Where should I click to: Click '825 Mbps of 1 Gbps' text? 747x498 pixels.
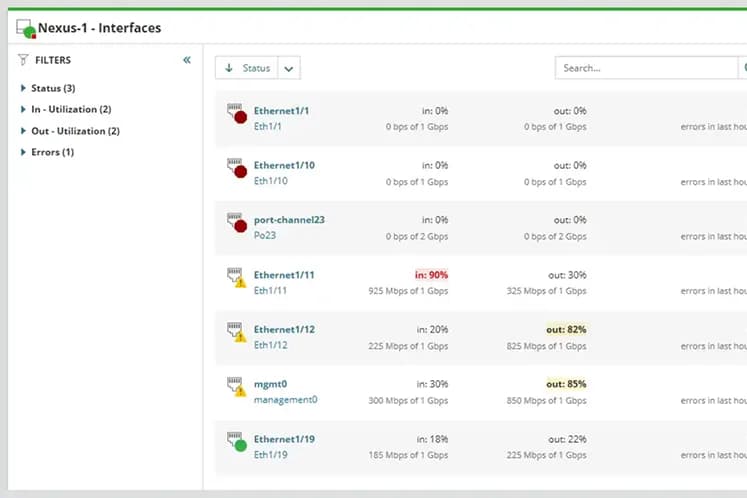pyautogui.click(x=546, y=346)
